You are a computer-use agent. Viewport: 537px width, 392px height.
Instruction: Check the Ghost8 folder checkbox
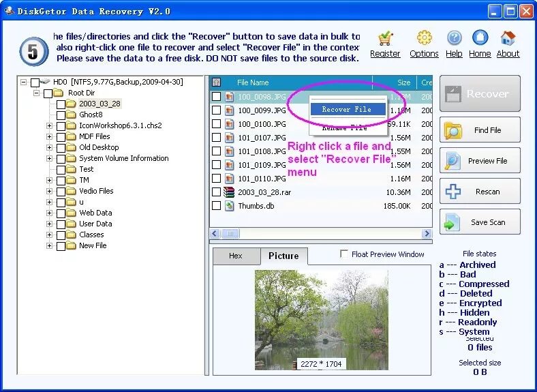pyautogui.click(x=61, y=115)
